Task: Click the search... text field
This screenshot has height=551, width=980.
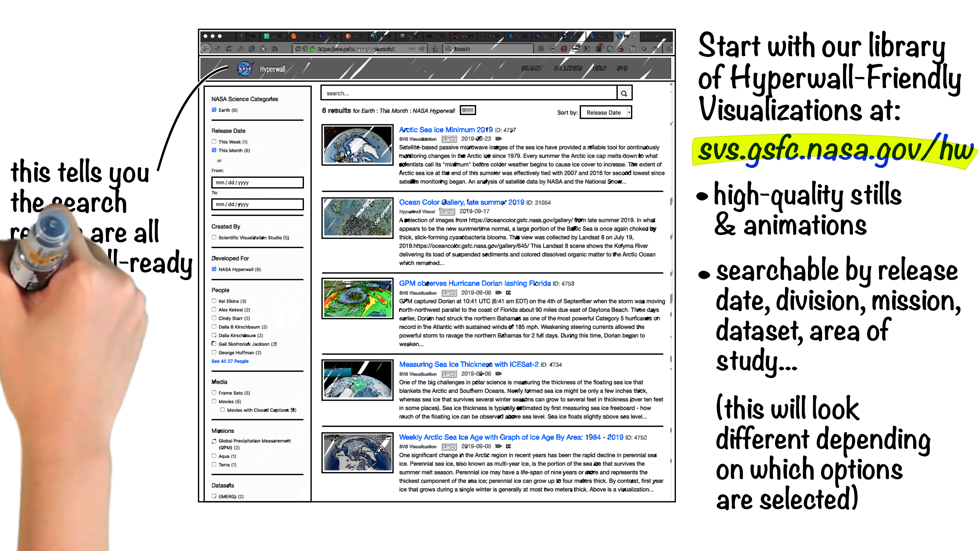Action: 469,93
